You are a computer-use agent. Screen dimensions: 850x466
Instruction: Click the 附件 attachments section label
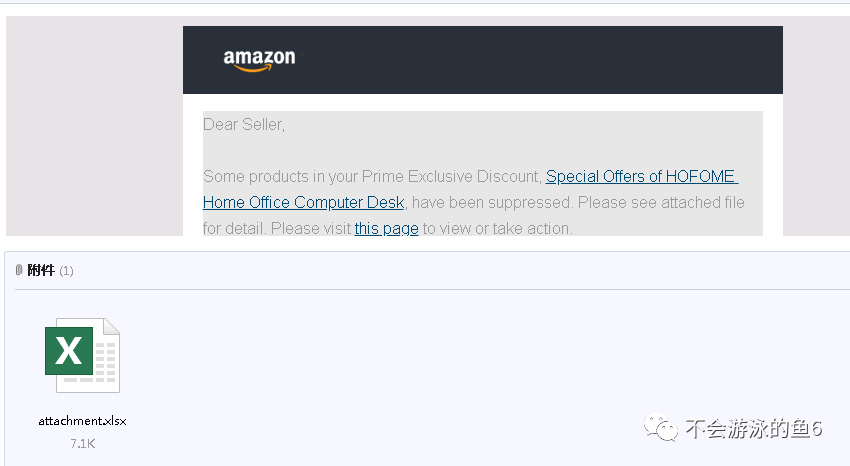pos(41,270)
